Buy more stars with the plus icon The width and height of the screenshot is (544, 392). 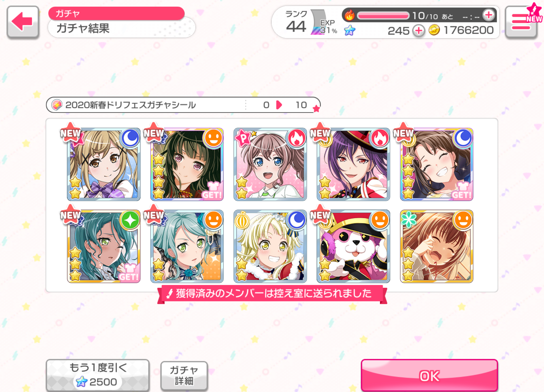point(419,31)
